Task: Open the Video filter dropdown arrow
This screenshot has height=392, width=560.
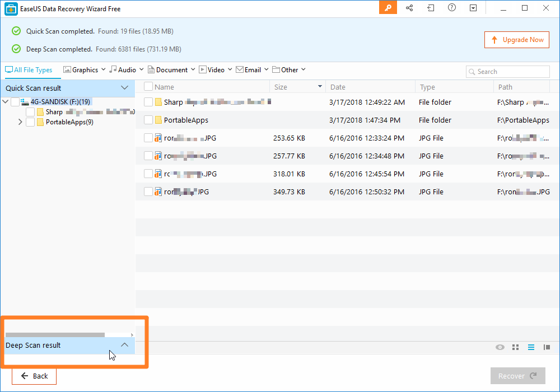Action: point(230,69)
